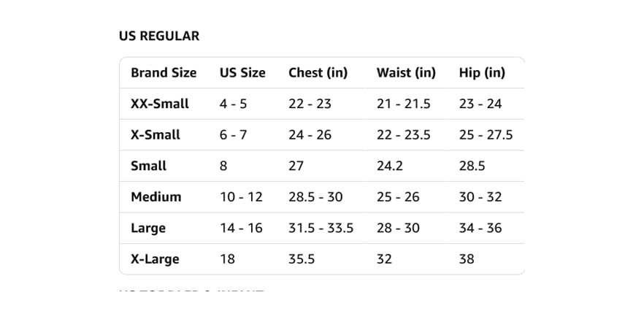Click the partially visible heading below table
644x322 pixels.
[192, 289]
